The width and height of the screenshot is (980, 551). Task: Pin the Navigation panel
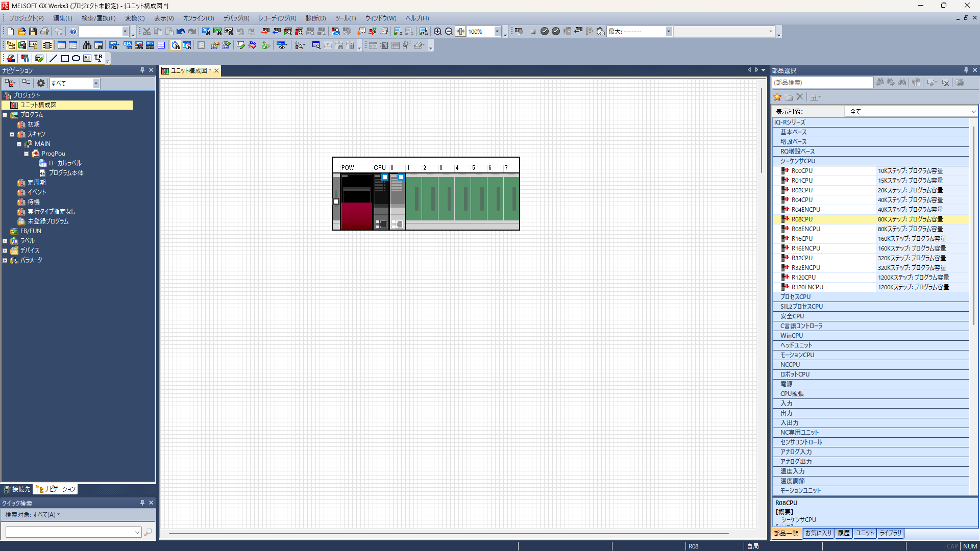click(x=142, y=70)
